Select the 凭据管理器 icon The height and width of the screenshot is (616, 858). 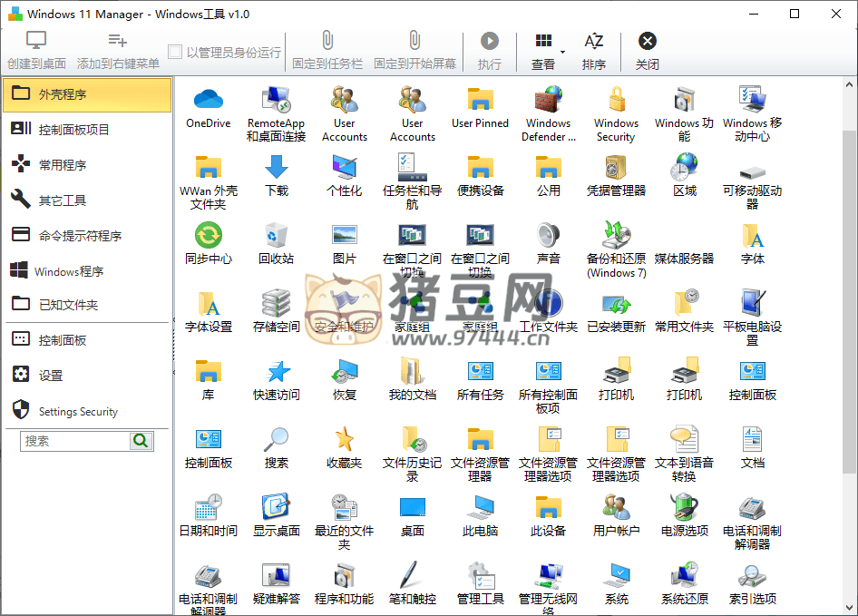tap(616, 168)
